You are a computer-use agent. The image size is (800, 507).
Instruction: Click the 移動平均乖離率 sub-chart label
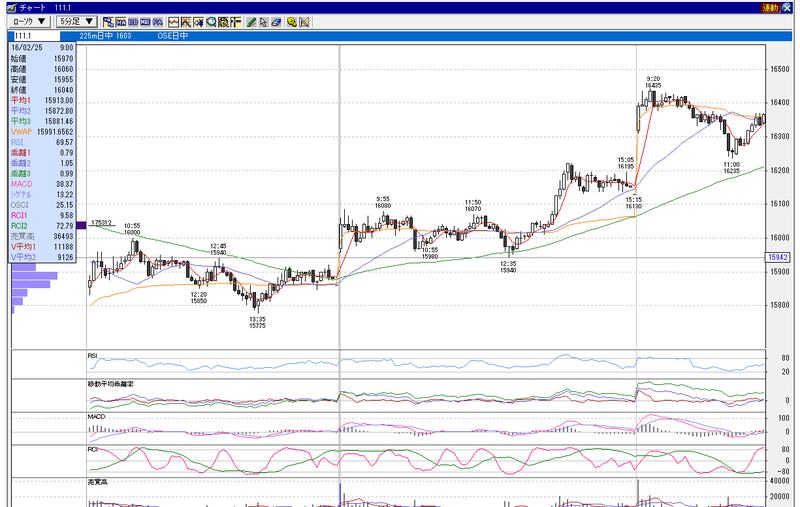pyautogui.click(x=111, y=384)
